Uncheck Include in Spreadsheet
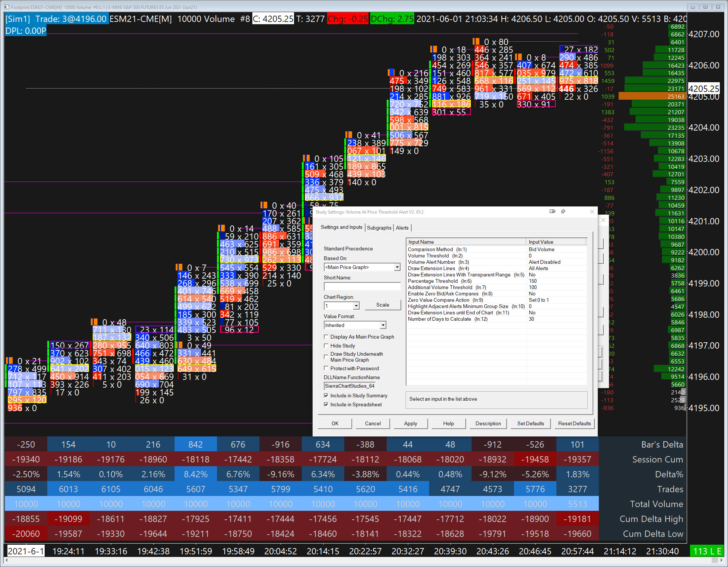 [326, 404]
